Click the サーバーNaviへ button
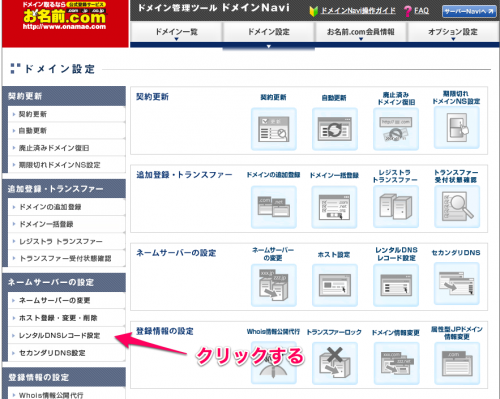 click(469, 11)
